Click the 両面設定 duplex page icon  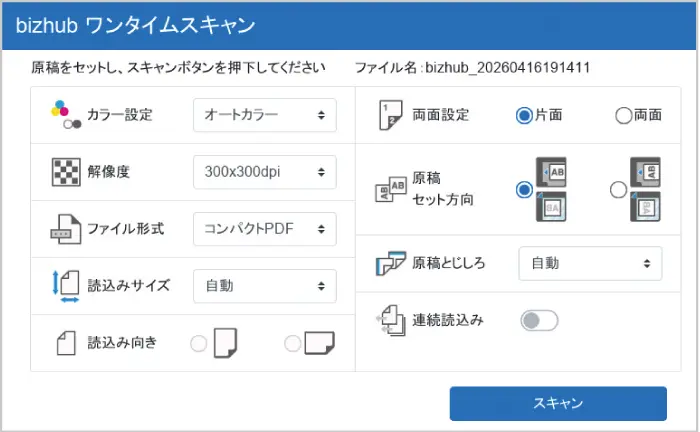click(391, 115)
